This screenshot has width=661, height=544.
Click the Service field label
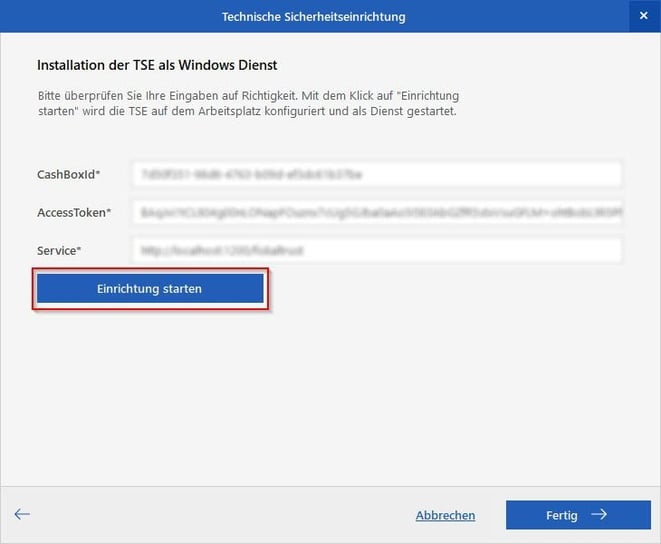click(x=55, y=251)
